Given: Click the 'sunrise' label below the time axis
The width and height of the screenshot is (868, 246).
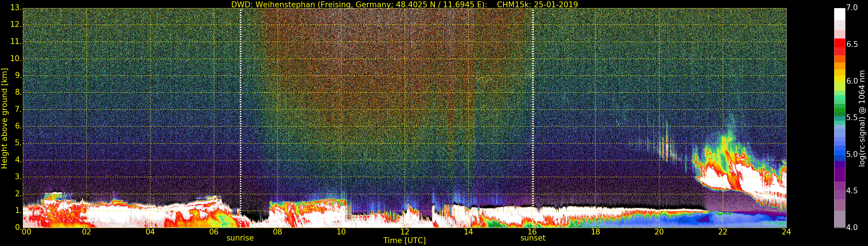Looking at the screenshot, I should pyautogui.click(x=240, y=238).
